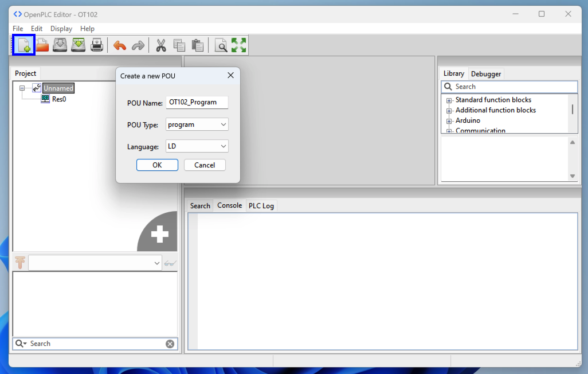Select the Res0 tree item label
The height and width of the screenshot is (374, 588).
click(x=59, y=99)
